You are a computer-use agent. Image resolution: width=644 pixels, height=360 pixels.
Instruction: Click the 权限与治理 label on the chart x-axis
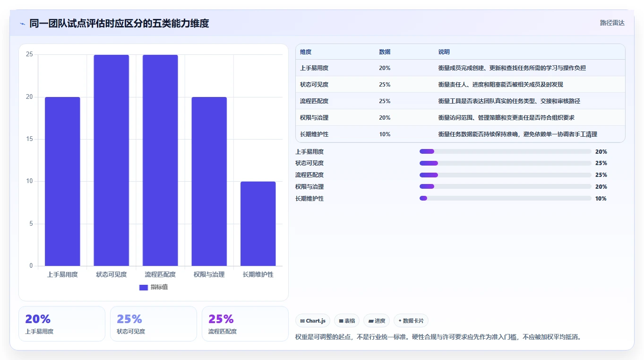click(x=209, y=274)
